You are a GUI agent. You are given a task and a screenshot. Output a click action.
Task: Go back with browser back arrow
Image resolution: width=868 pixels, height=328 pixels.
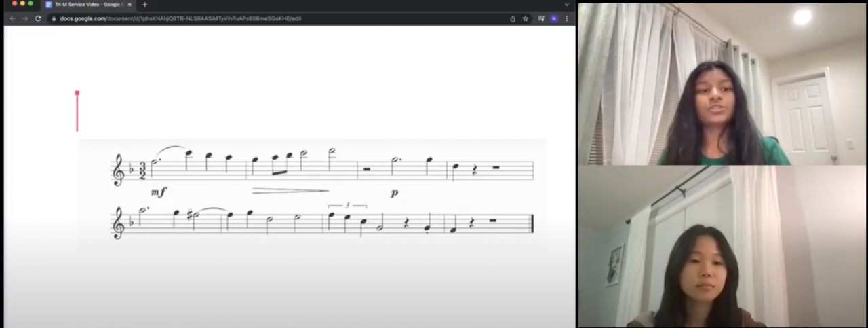[x=12, y=18]
